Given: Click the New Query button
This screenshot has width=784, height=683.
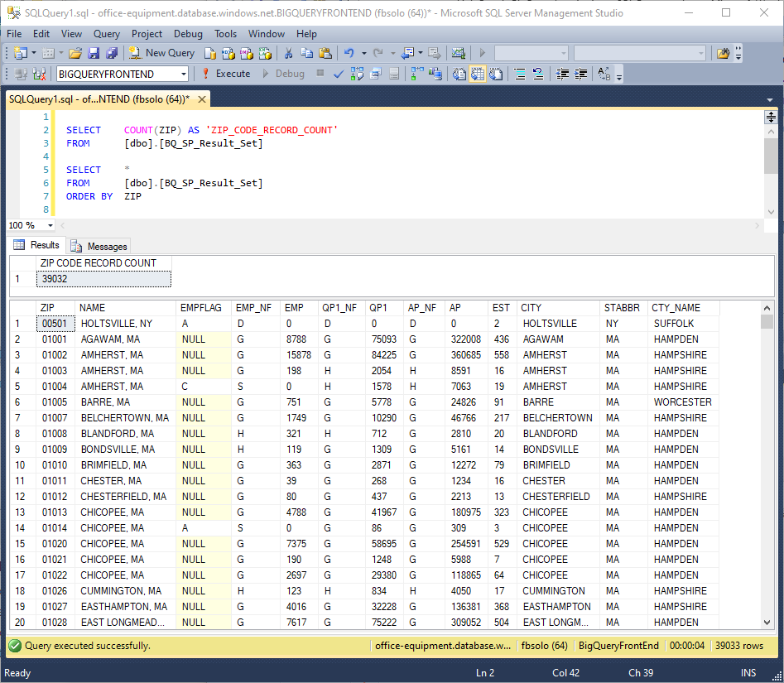Looking at the screenshot, I should pos(161,53).
